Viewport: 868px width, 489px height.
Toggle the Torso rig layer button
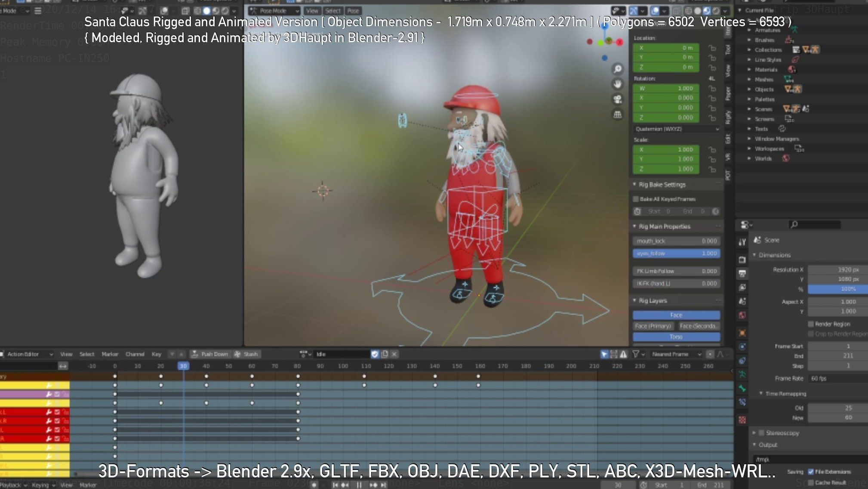tap(676, 337)
